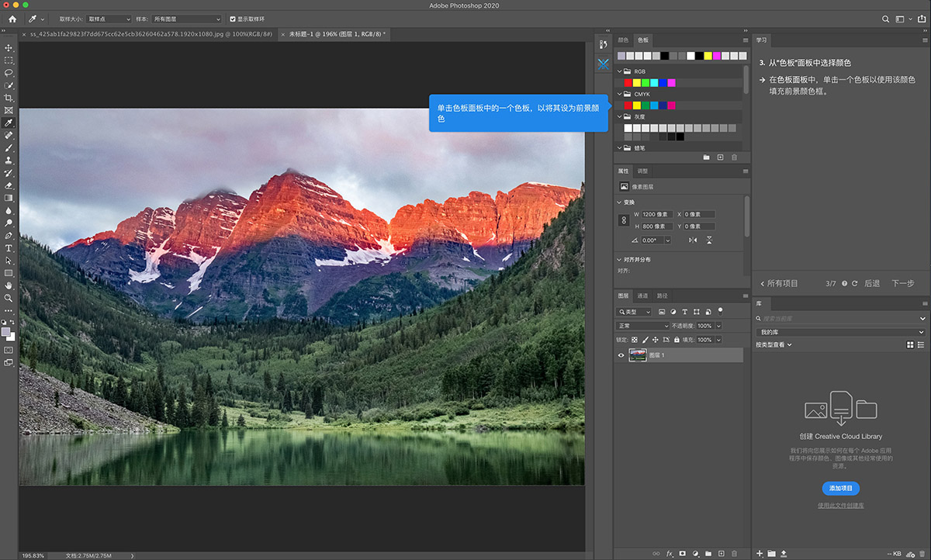931x560 pixels.
Task: Select the Zoom tool
Action: point(9,298)
